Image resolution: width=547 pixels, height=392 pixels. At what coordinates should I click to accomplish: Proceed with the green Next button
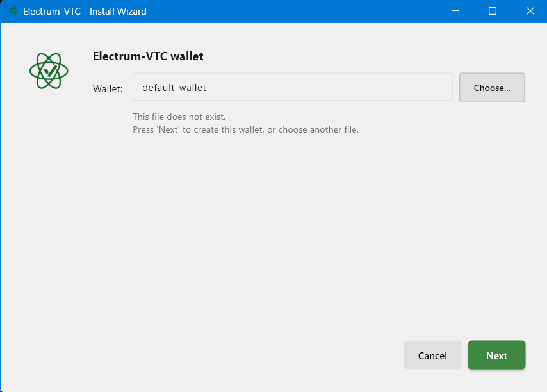coord(496,355)
